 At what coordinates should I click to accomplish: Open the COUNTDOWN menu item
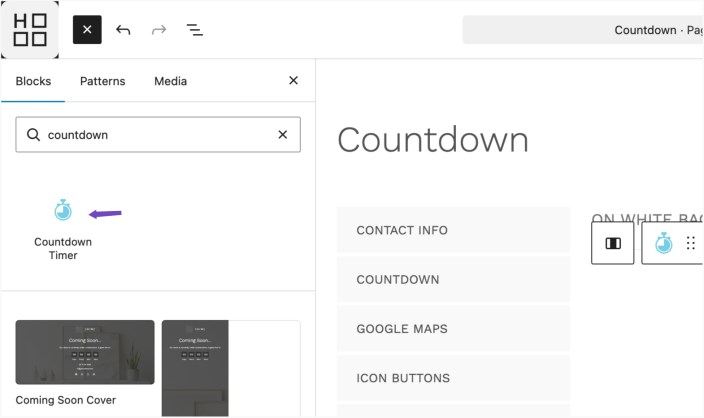click(x=453, y=279)
